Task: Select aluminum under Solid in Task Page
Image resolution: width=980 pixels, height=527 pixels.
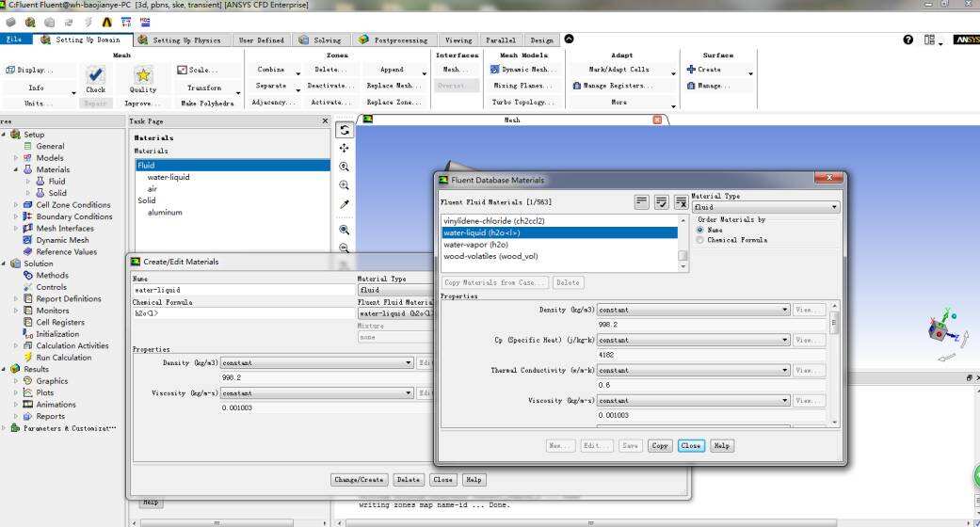Action: 165,213
